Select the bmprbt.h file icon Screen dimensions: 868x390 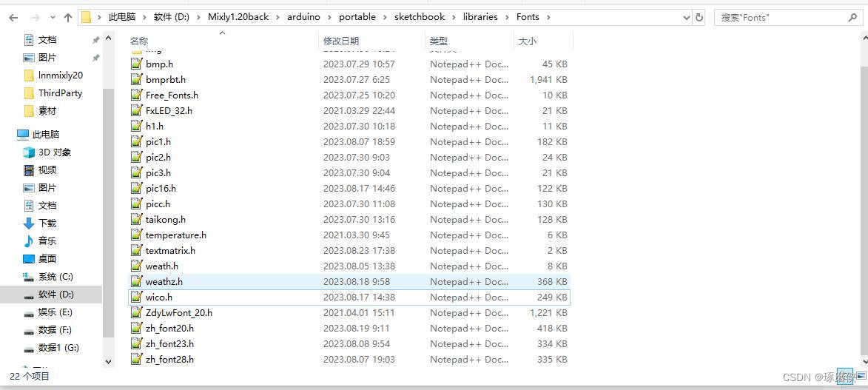coord(136,79)
